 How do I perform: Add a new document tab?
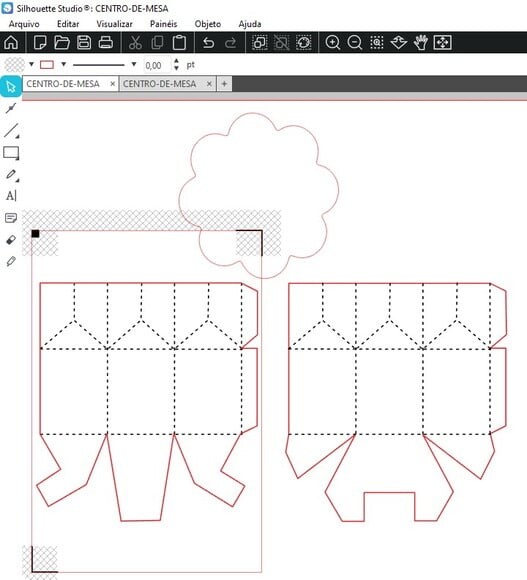224,84
